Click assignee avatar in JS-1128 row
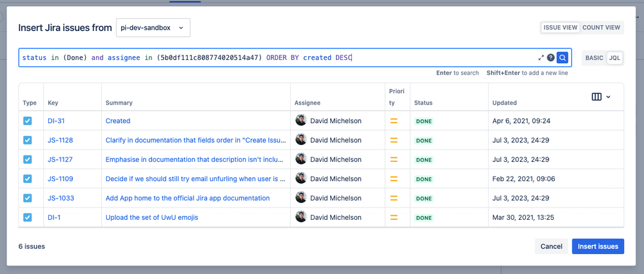The height and width of the screenshot is (274, 644). (301, 139)
